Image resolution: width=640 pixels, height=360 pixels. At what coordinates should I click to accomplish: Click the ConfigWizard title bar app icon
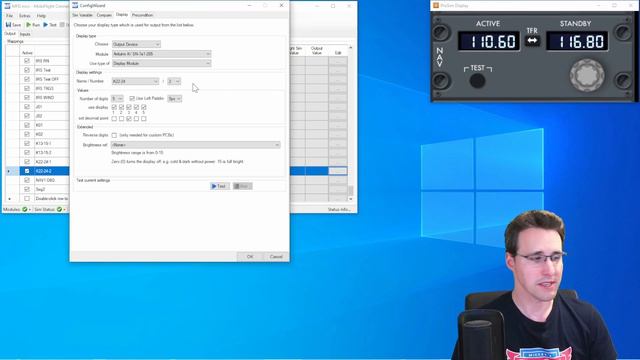coord(75,5)
